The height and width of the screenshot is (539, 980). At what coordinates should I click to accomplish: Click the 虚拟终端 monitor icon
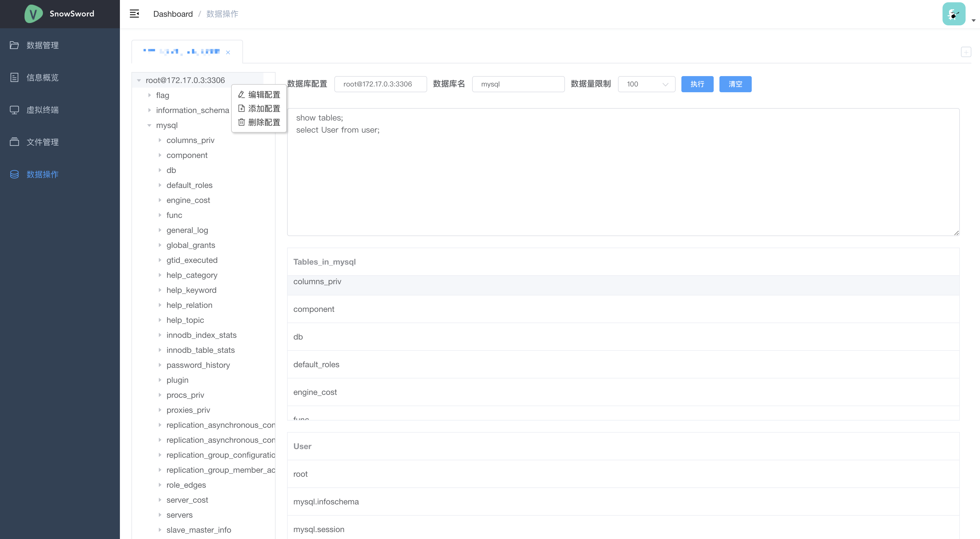[14, 110]
